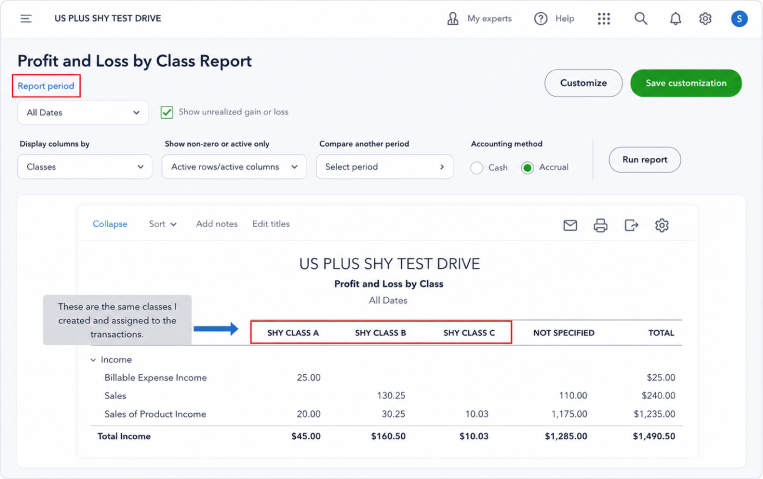
Task: Open the 30.25 Class B product income amount
Action: 393,414
